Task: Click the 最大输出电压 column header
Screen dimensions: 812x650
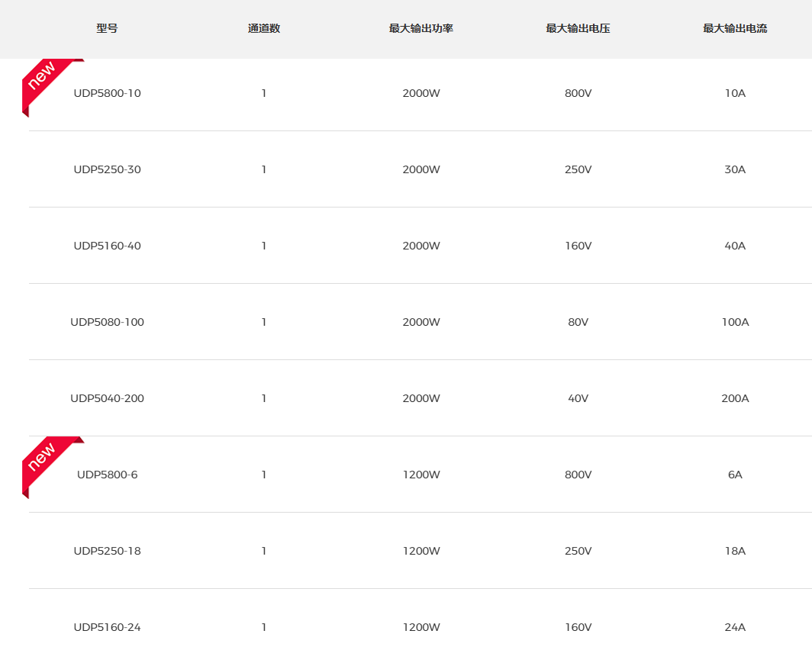Action: point(578,29)
